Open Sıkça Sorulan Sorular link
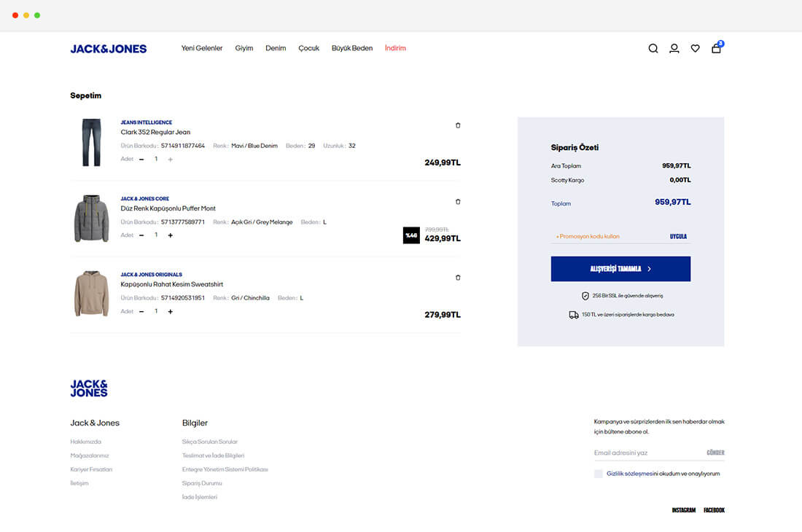Screen dimensions: 802x532 [210, 442]
